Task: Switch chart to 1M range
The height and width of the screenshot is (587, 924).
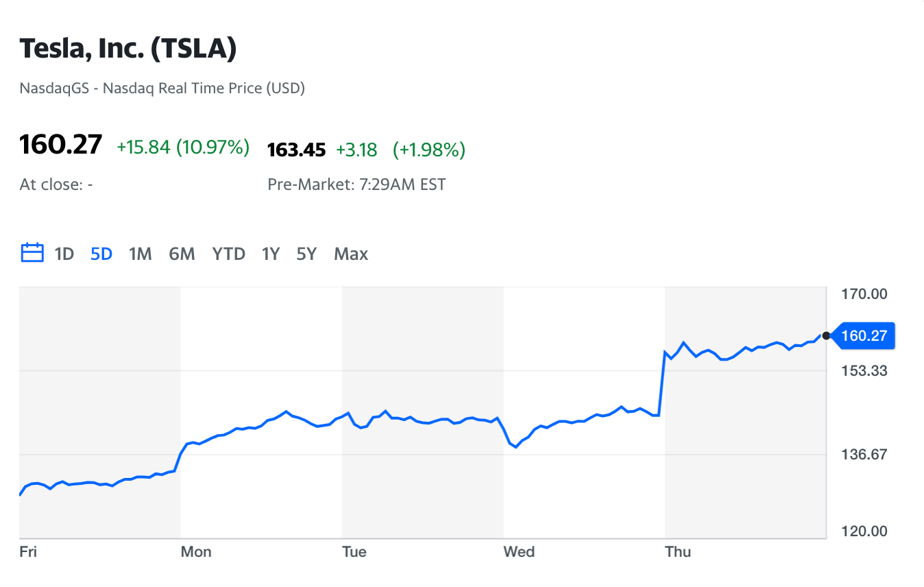Action: [x=140, y=254]
